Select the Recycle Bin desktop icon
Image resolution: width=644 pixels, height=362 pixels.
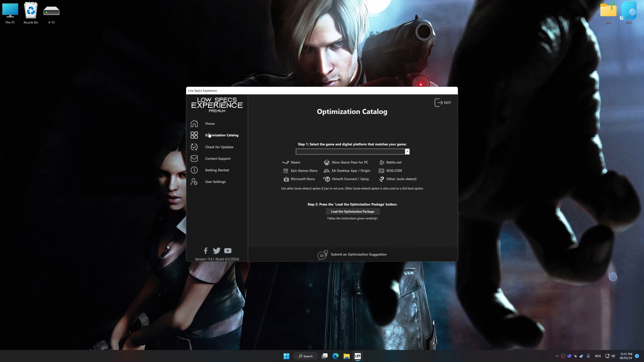point(31,13)
